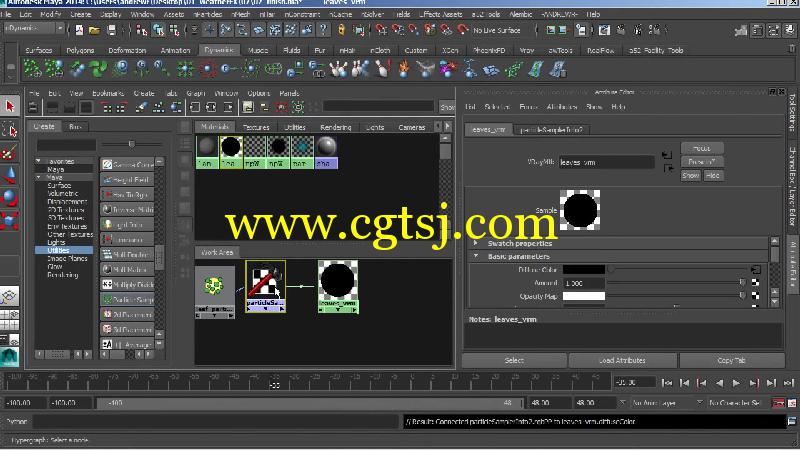The image size is (800, 450).
Task: Click the four-view layout icon
Action: [10, 319]
